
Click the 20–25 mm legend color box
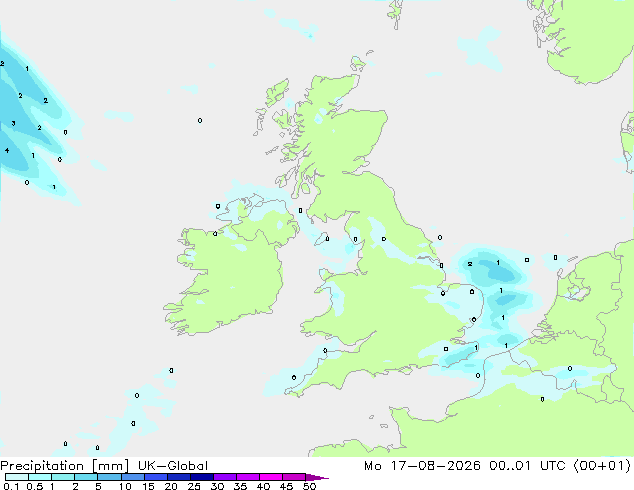[x=178, y=477]
